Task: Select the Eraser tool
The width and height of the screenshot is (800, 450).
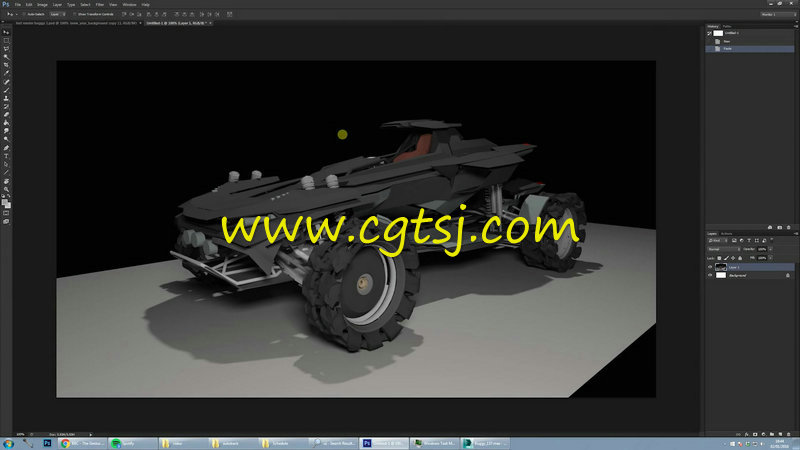Action: pos(6,115)
